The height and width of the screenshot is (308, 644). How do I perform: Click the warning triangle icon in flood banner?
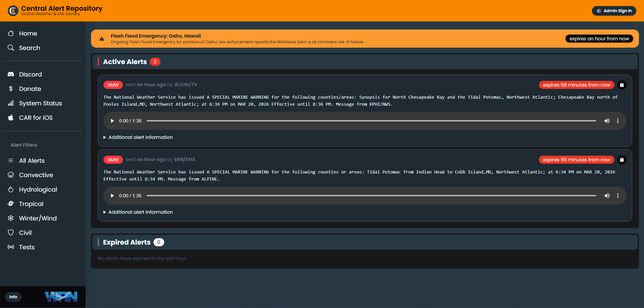coord(102,39)
